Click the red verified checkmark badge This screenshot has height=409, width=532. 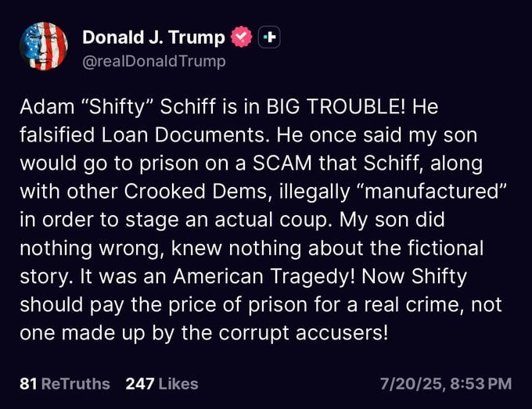[242, 37]
